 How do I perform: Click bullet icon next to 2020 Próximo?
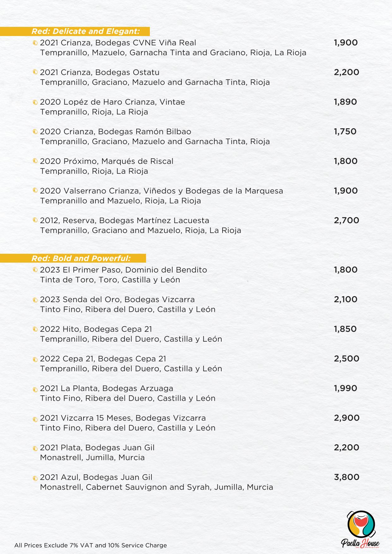(x=35, y=161)
